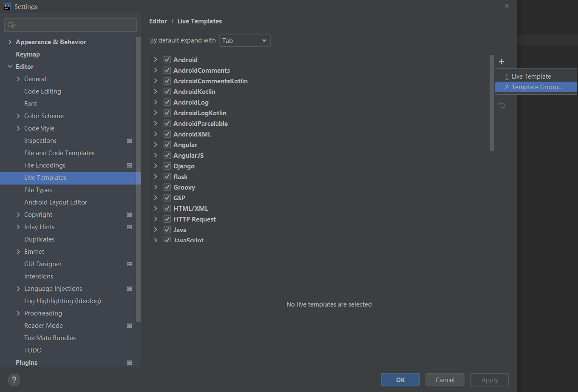Uncheck the AndroidComments template group

coord(167,71)
